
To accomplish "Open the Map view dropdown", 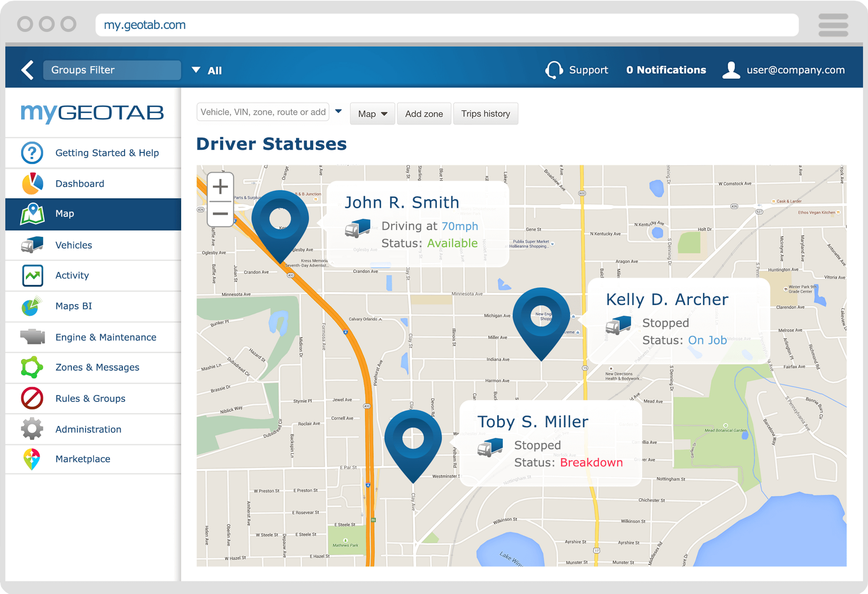I will tap(372, 114).
